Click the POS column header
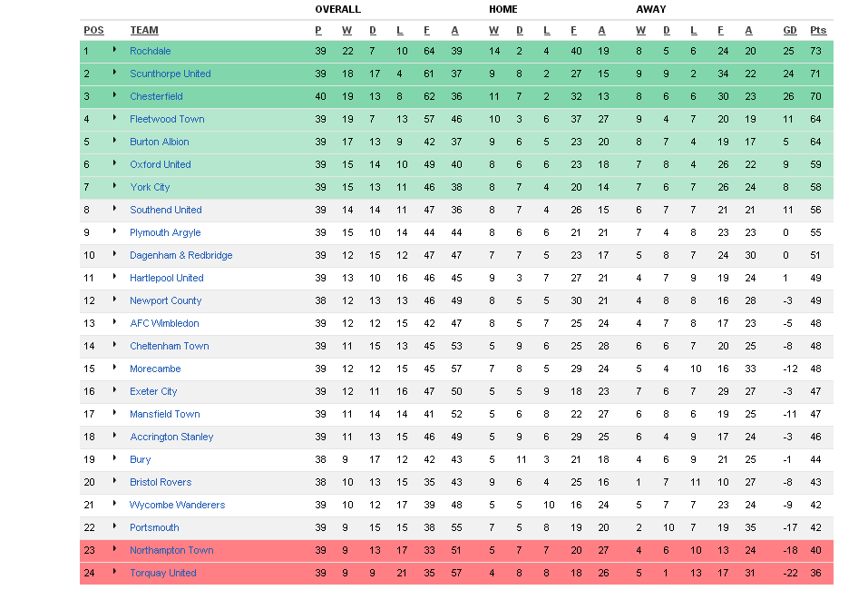 coord(93,30)
